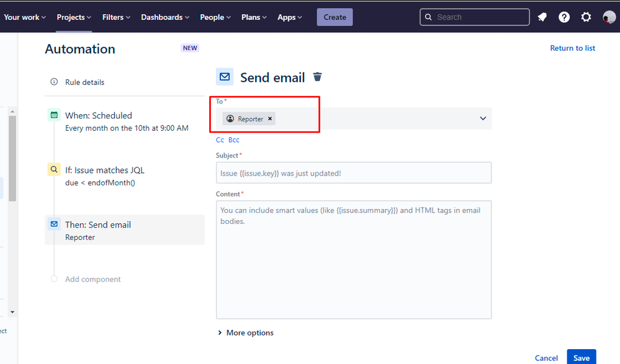Click the search magnifier icon

tap(428, 17)
